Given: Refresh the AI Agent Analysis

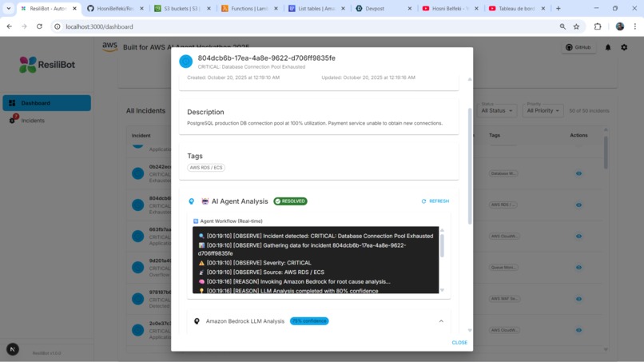Looking at the screenshot, I should point(435,201).
